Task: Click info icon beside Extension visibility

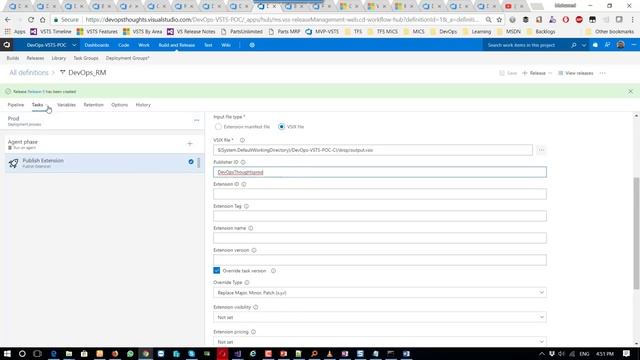Action: click(x=256, y=307)
